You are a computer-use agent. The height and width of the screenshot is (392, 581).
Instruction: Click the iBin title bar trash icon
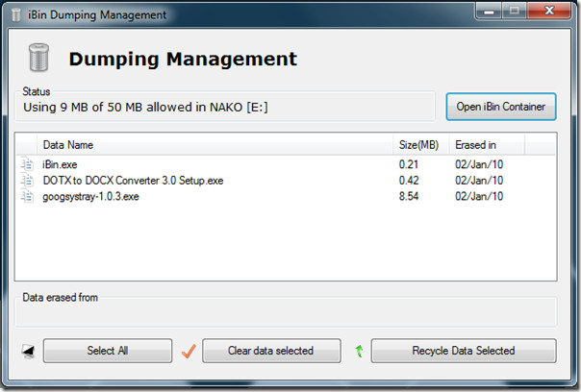pos(16,14)
